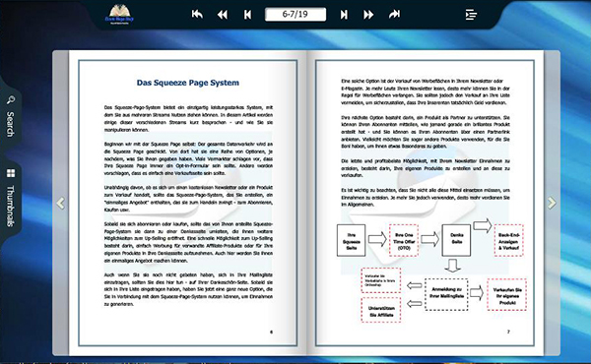Flip to next page with right edge arrow
This screenshot has width=591, height=364.
click(552, 203)
